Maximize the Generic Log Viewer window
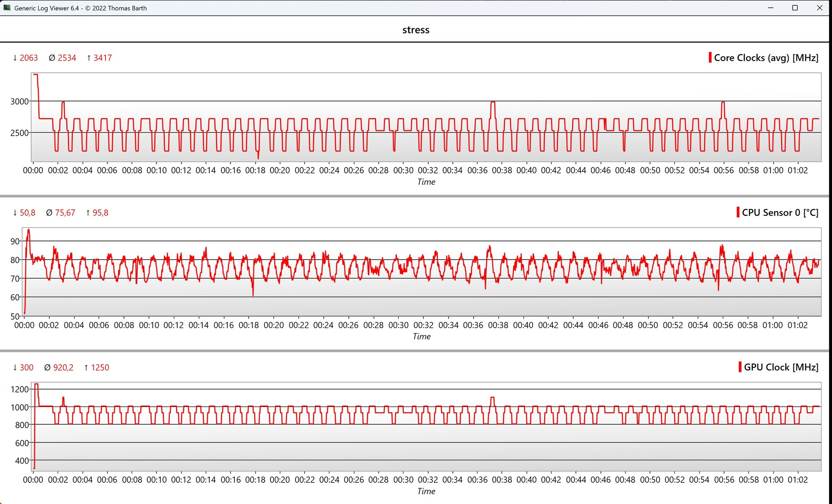The height and width of the screenshot is (504, 832). pyautogui.click(x=795, y=8)
